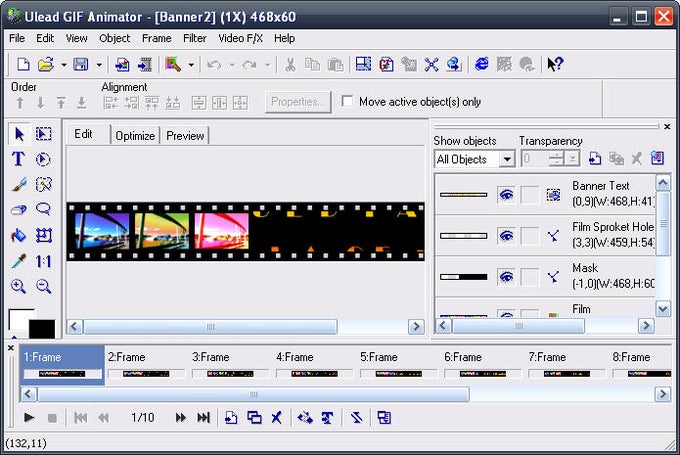Select the Paint brush tool

click(x=19, y=184)
